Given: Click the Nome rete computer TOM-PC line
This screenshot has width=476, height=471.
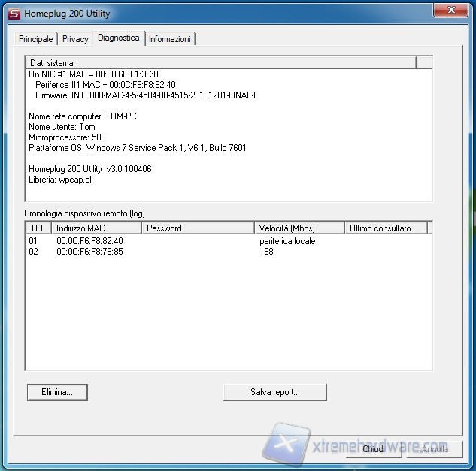Looking at the screenshot, I should (82, 117).
